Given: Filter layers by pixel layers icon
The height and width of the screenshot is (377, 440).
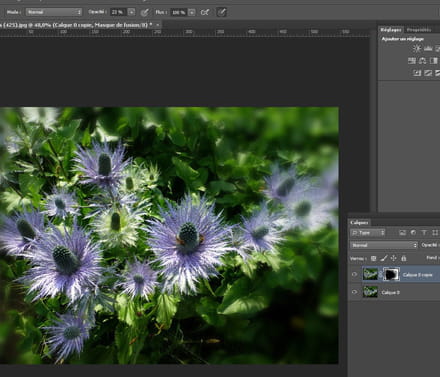Looking at the screenshot, I should pyautogui.click(x=403, y=233).
